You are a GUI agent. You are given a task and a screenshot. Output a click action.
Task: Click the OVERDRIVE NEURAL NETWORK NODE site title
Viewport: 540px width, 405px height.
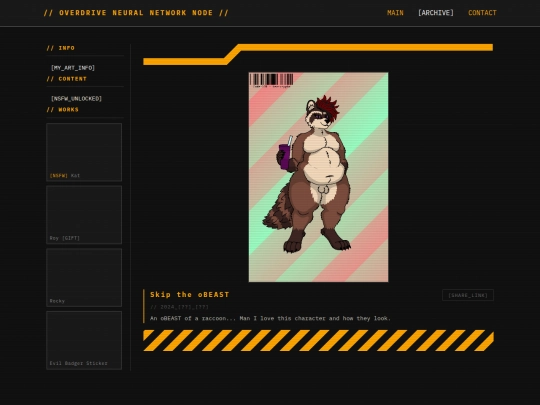pyautogui.click(x=136, y=13)
